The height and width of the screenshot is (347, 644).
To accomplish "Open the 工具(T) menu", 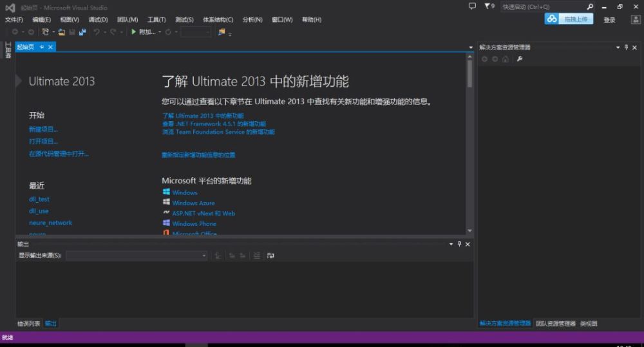I will 156,20.
